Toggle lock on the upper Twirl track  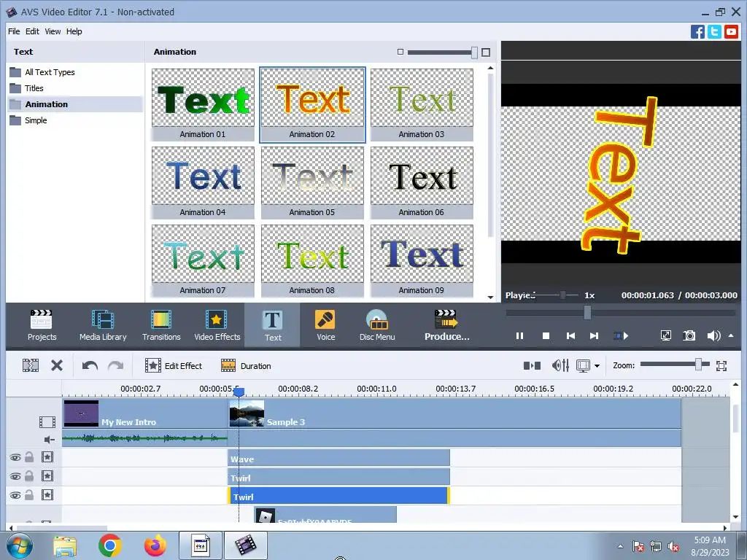pos(29,476)
